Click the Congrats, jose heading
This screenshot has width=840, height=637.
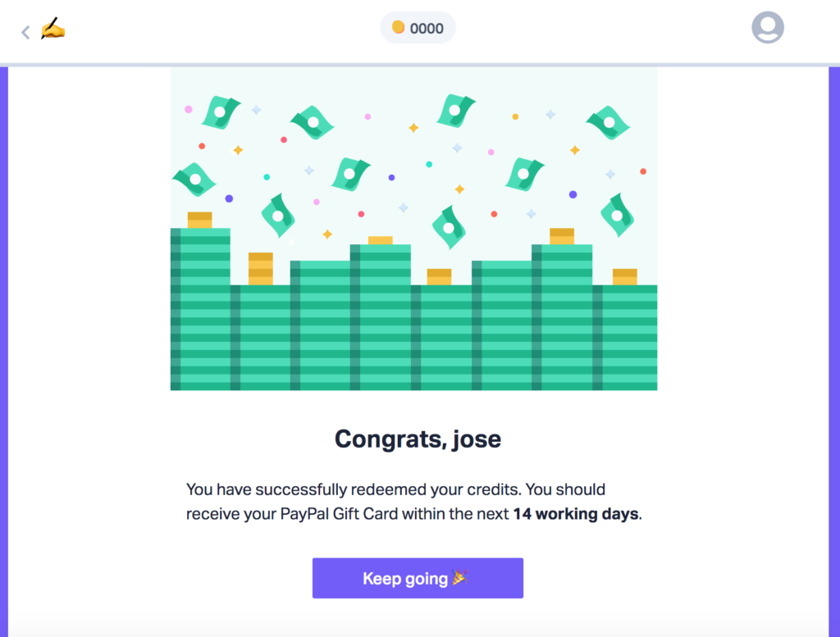418,439
